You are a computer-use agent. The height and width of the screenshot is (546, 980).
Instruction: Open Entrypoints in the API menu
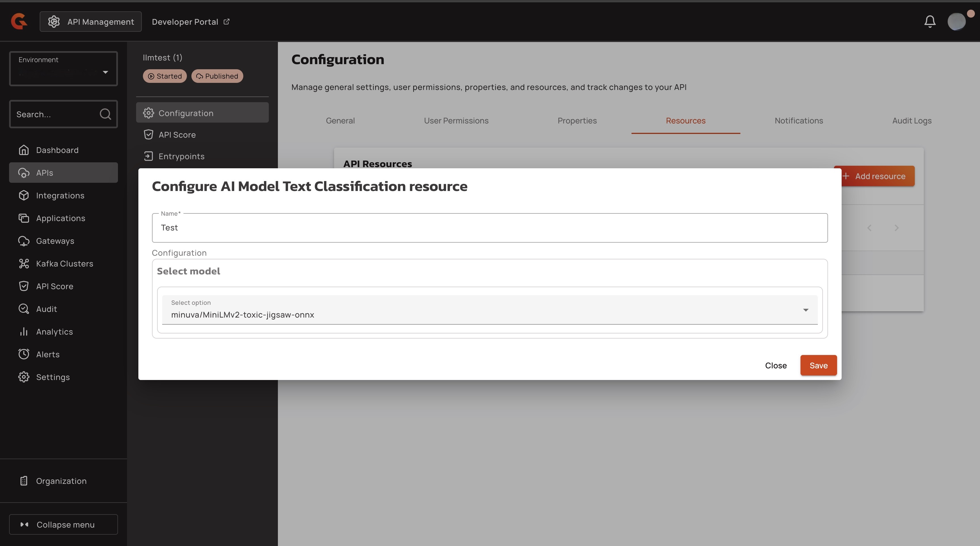click(181, 156)
